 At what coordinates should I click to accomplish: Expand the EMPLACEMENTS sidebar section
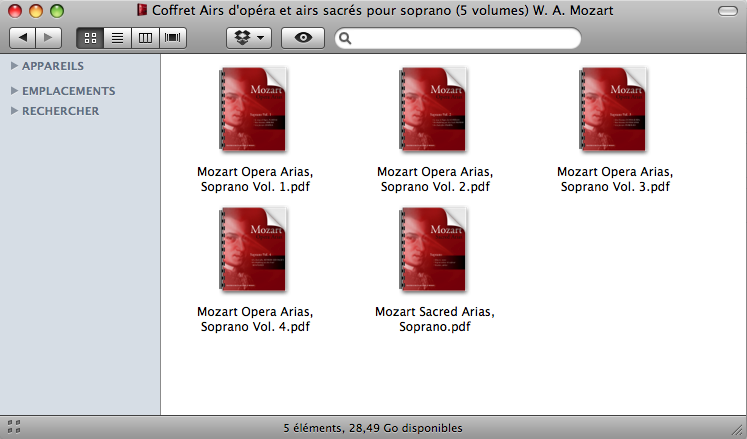point(14,91)
